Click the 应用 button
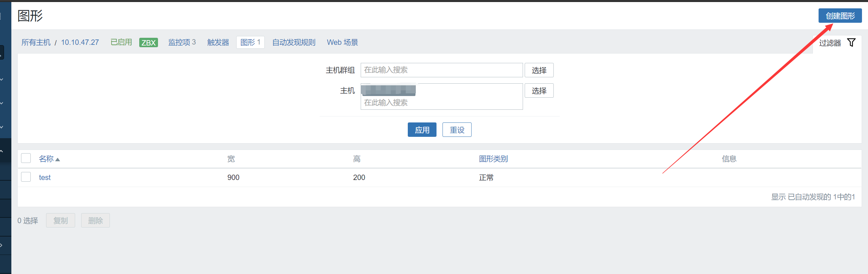Viewport: 868px width, 274px height. [422, 130]
